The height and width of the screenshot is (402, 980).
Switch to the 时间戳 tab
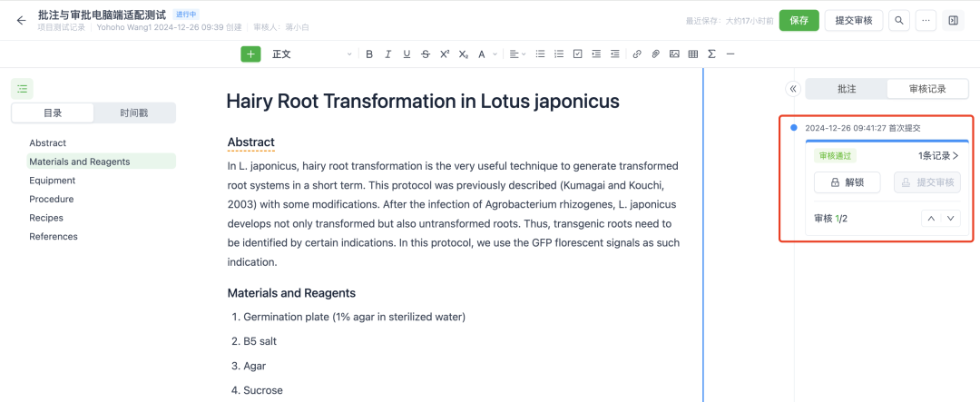point(134,113)
